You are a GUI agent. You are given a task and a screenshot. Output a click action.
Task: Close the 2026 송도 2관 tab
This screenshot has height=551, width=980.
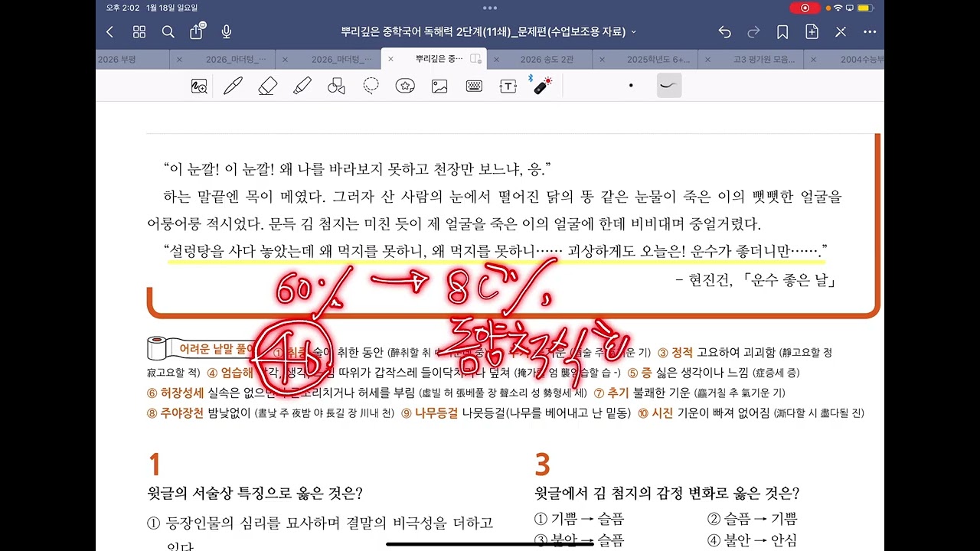pos(496,59)
